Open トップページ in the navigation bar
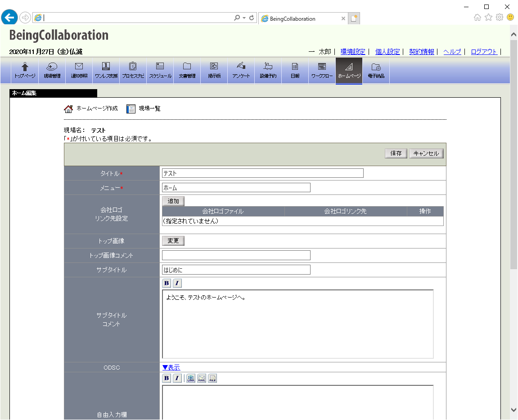The width and height of the screenshot is (518, 420). click(x=25, y=70)
